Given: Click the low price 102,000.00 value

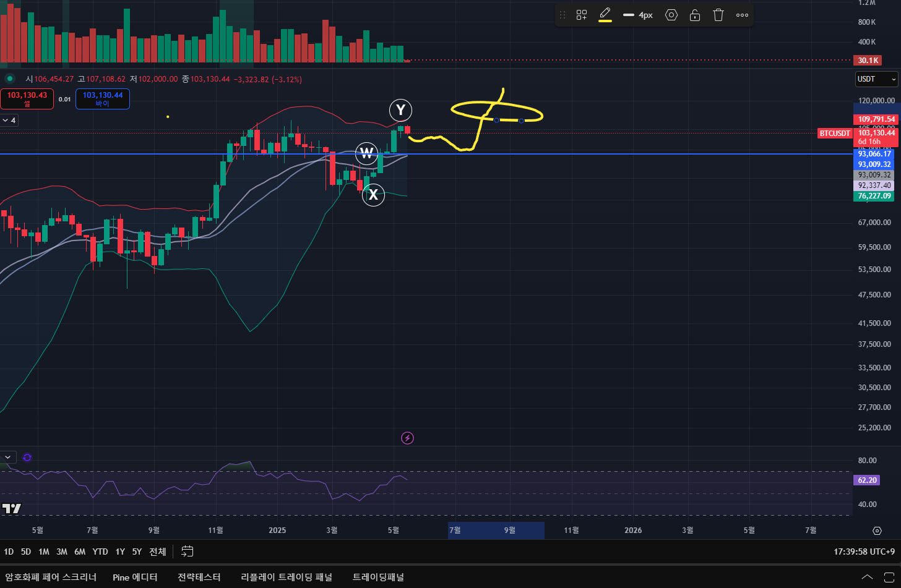Looking at the screenshot, I should coord(158,79).
